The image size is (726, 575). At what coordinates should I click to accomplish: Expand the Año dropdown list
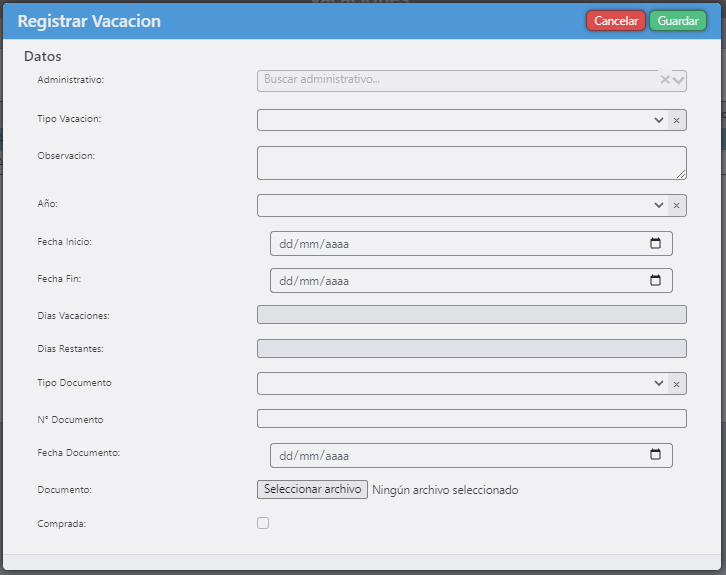[x=659, y=205]
